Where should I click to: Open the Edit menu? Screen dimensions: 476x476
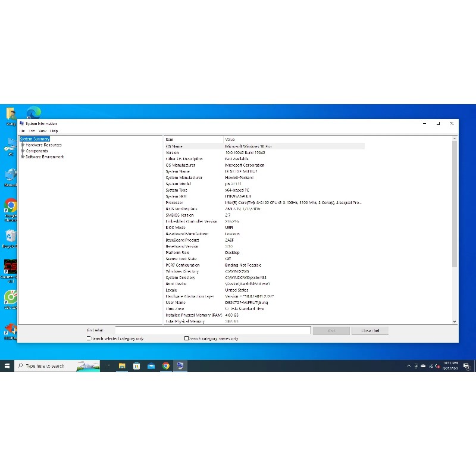click(32, 131)
